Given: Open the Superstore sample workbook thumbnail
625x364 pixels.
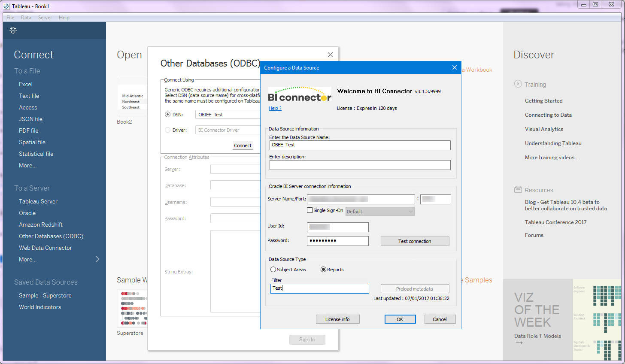Looking at the screenshot, I should coord(132,308).
